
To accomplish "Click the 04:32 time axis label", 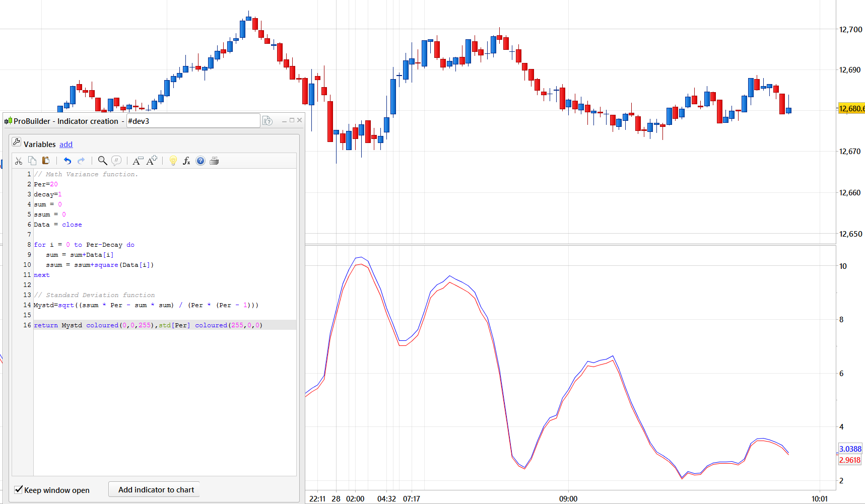I will 387,498.
